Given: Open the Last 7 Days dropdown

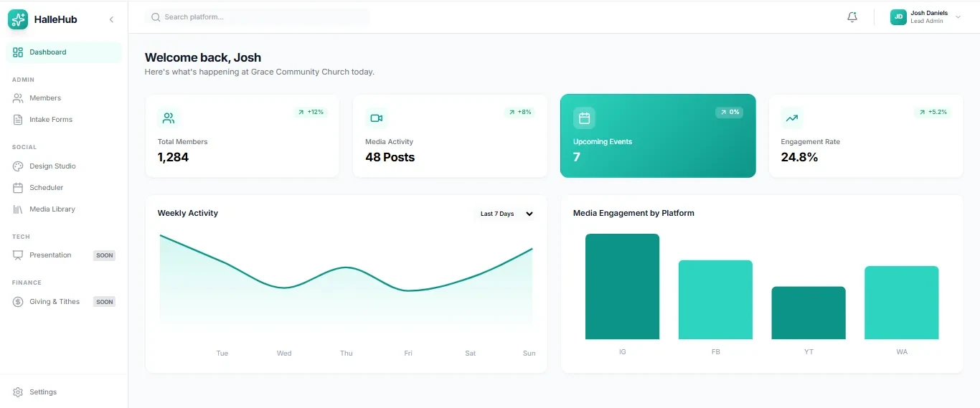Looking at the screenshot, I should 506,214.
